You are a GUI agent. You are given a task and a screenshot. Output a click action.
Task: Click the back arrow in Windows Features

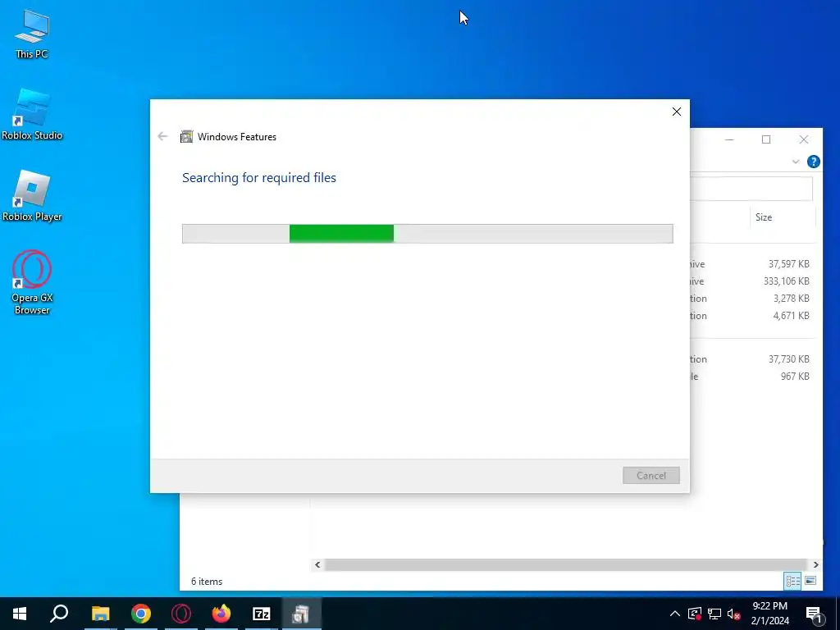point(163,137)
